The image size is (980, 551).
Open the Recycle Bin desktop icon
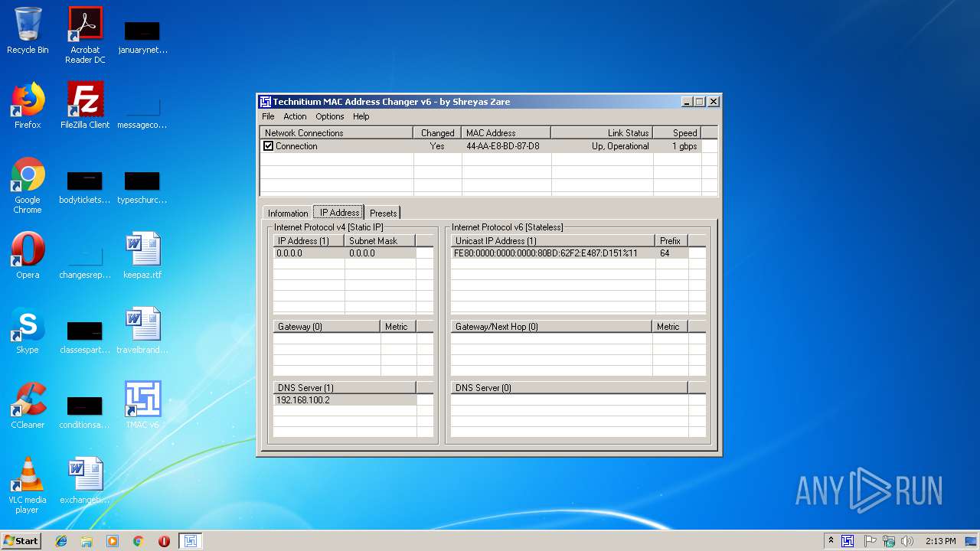(x=28, y=31)
